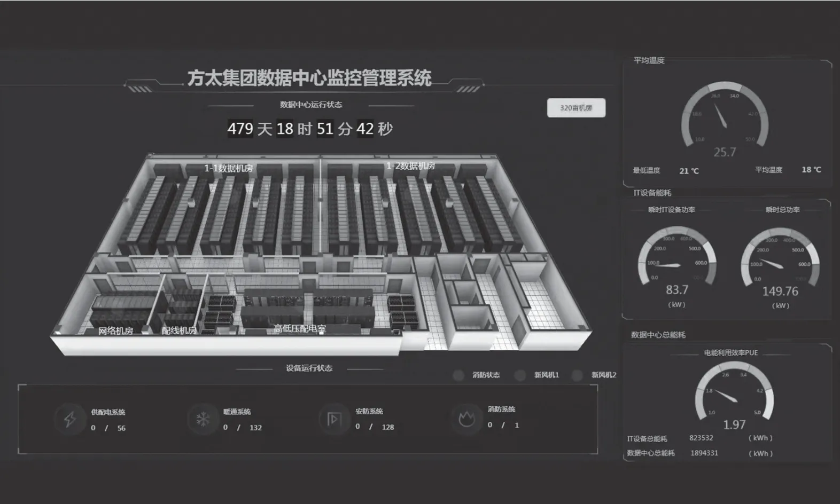This screenshot has height=504, width=840.
Task: Click the 瞬时IT设备功率 gauge at 83.7
Action: pyautogui.click(x=677, y=262)
